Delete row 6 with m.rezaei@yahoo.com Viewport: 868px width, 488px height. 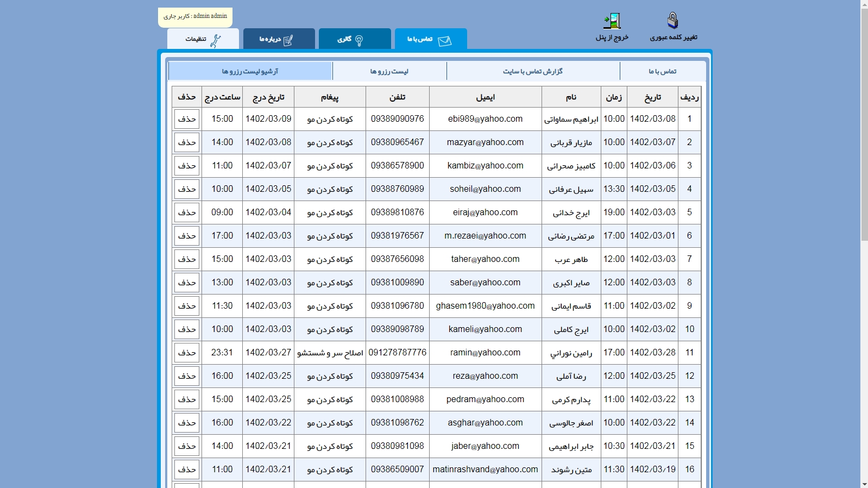tap(187, 236)
